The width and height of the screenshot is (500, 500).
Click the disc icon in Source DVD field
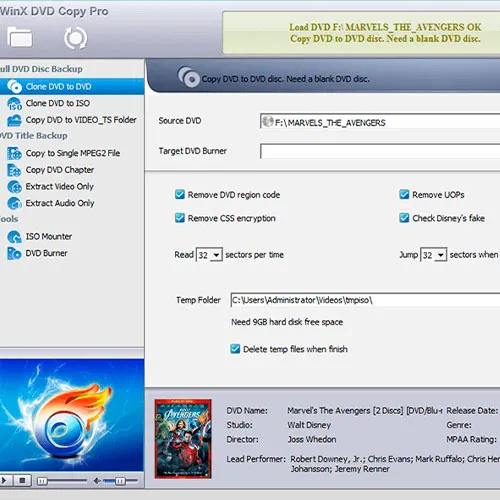267,122
